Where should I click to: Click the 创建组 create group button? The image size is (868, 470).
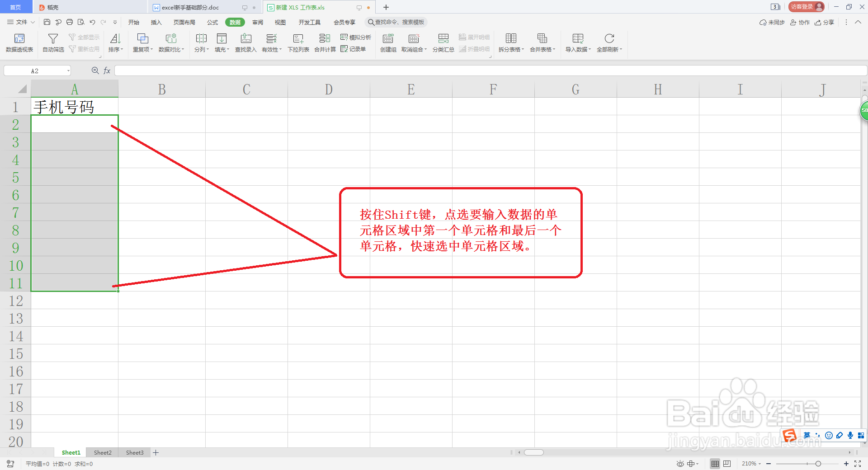(x=387, y=43)
